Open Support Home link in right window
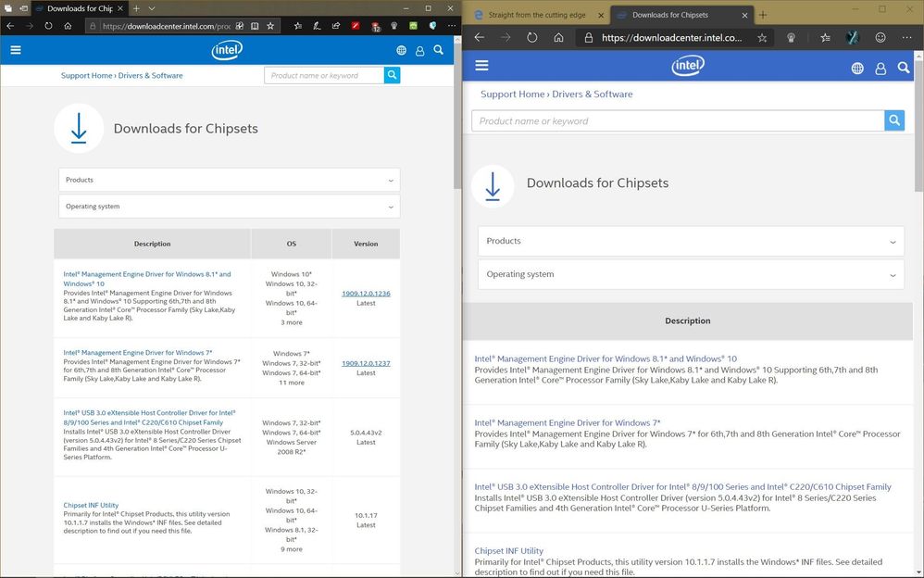 click(512, 94)
